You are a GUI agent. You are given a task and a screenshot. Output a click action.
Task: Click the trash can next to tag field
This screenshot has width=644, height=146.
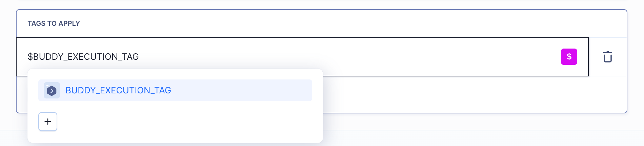click(x=607, y=57)
